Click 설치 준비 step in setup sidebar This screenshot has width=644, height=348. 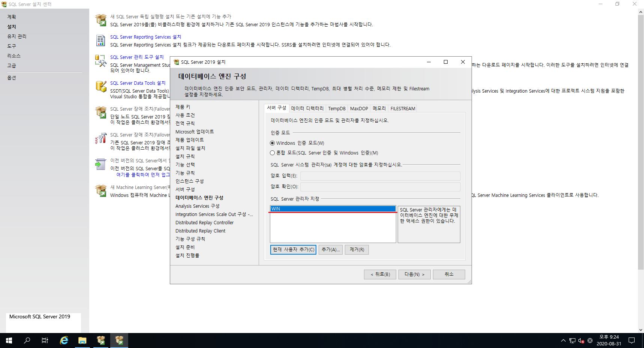click(185, 247)
